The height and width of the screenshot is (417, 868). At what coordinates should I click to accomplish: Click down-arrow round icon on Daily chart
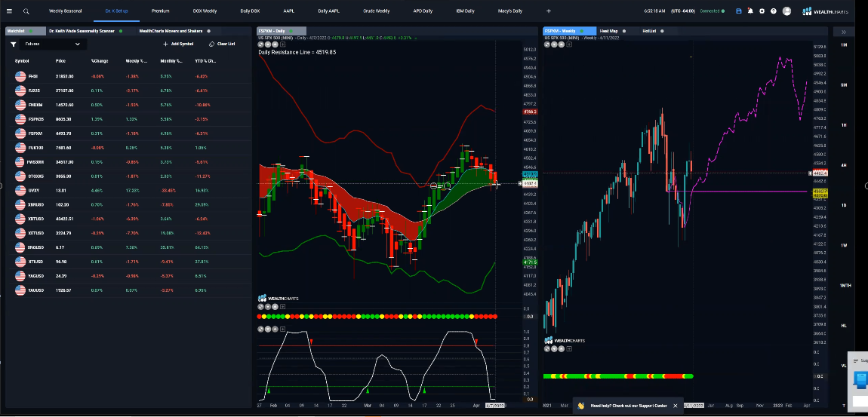pos(268,44)
